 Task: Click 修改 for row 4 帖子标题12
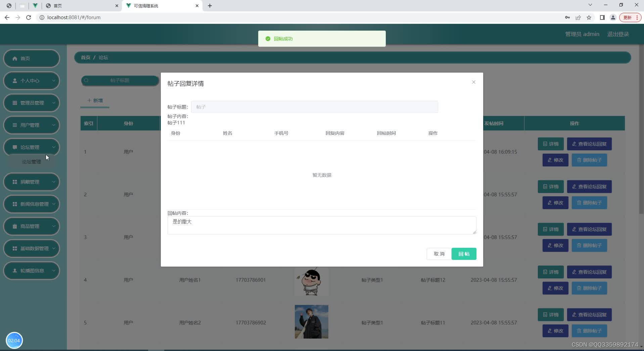click(x=555, y=288)
